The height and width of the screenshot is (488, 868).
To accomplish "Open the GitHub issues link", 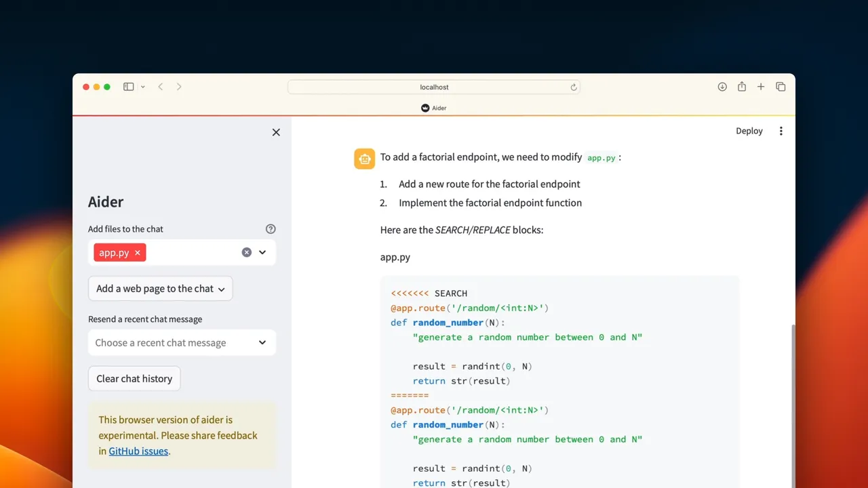I will (x=138, y=451).
